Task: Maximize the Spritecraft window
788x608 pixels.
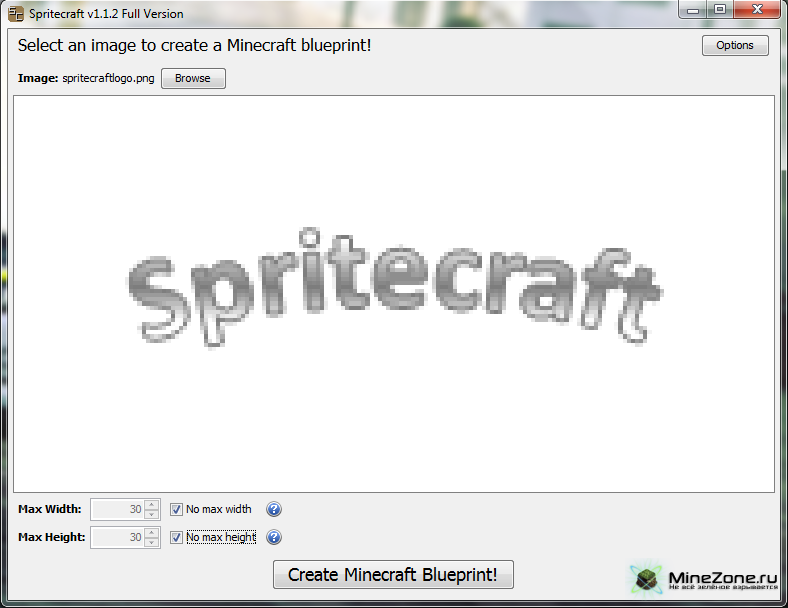Action: pos(719,10)
